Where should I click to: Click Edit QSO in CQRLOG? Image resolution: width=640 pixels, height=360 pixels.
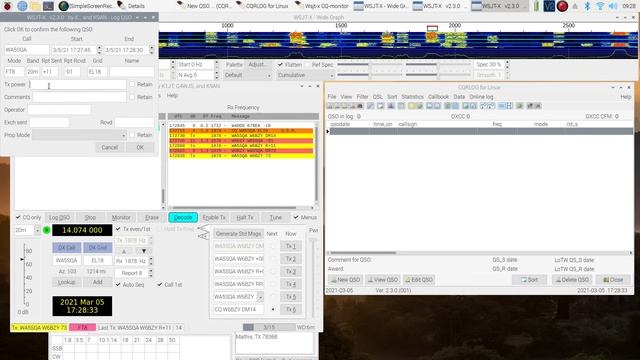coord(419,280)
